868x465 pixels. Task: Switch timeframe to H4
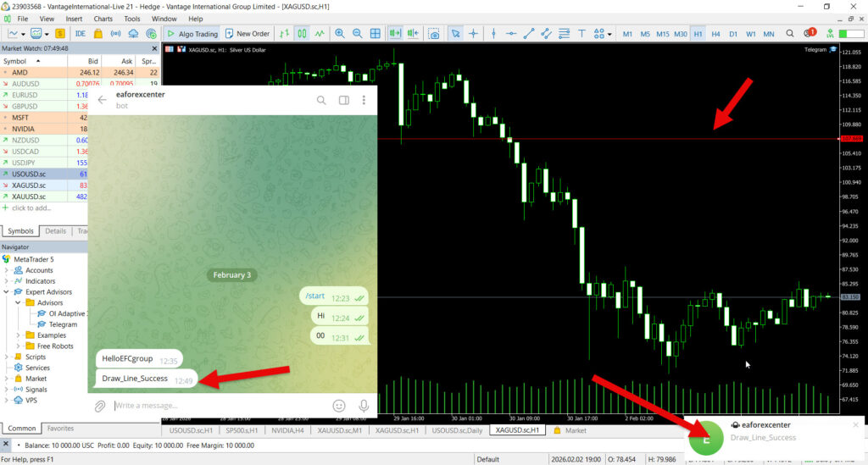pyautogui.click(x=716, y=34)
